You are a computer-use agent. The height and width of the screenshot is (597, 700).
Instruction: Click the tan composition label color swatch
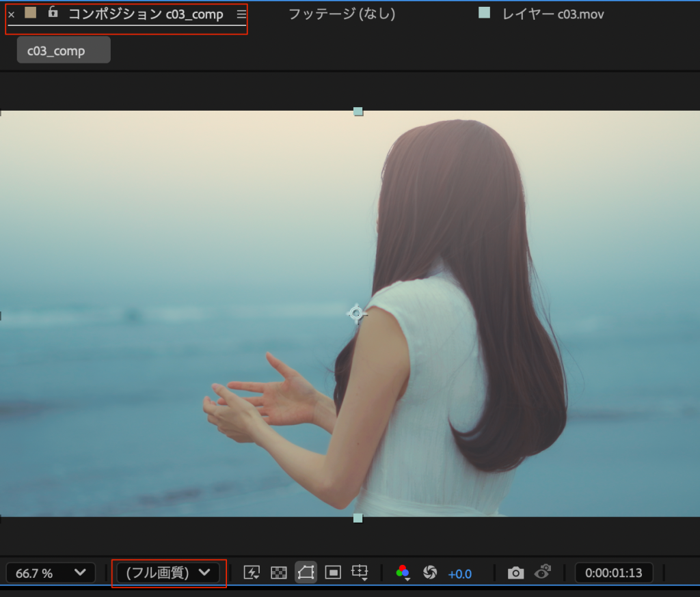(30, 12)
